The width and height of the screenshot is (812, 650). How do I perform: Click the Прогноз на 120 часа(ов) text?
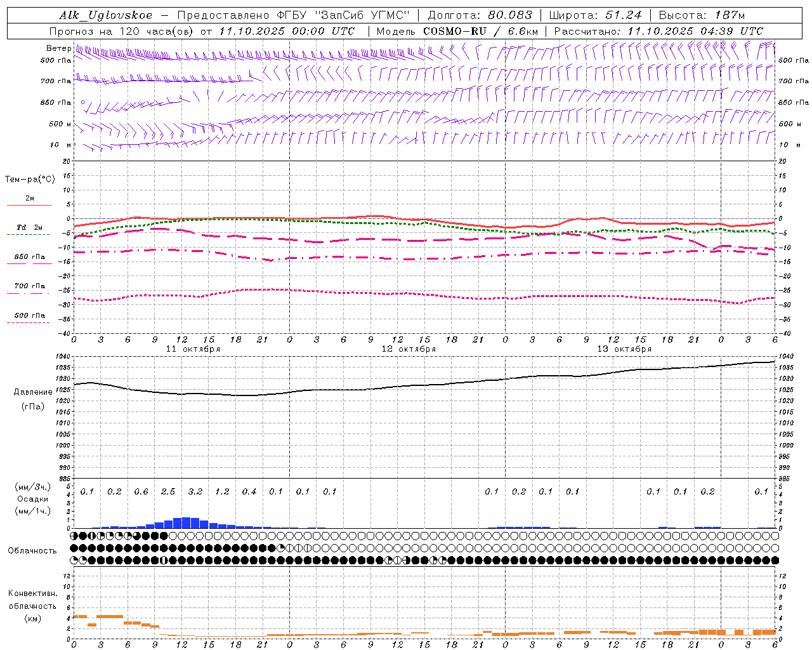(x=122, y=31)
